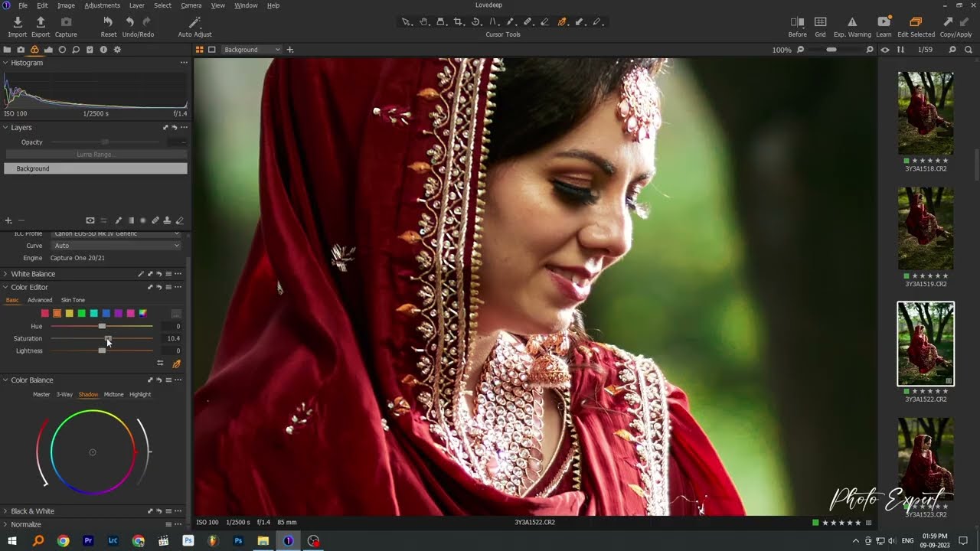The height and width of the screenshot is (551, 980).
Task: Select the erase mask icon in Layers
Action: click(x=179, y=220)
